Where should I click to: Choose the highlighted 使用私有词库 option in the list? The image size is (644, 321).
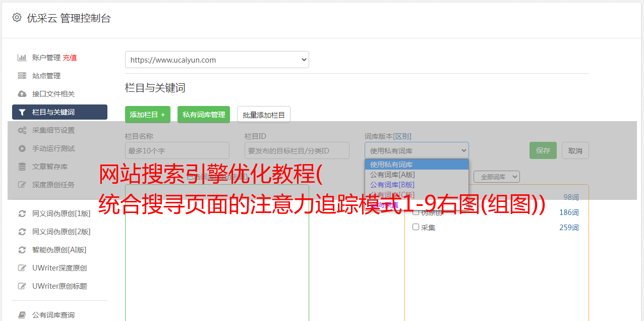[417, 165]
